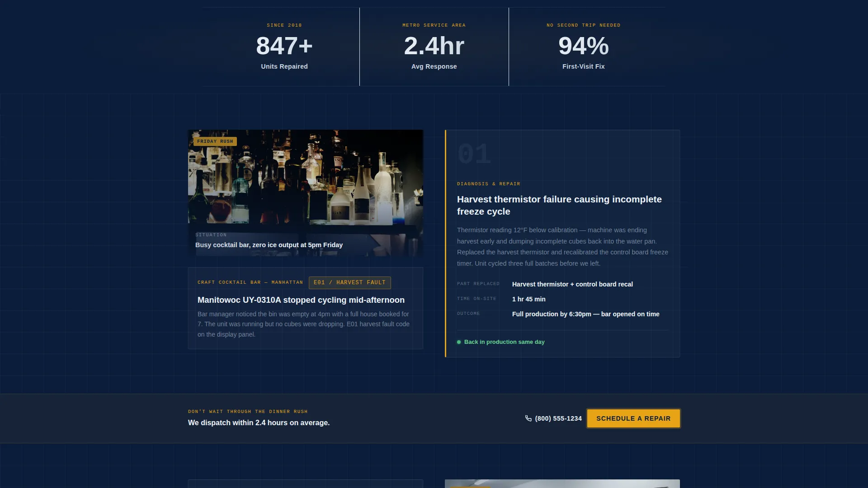The width and height of the screenshot is (868, 488).
Task: Select the Craft Cocktail Bar — Manhattan label
Action: click(250, 282)
